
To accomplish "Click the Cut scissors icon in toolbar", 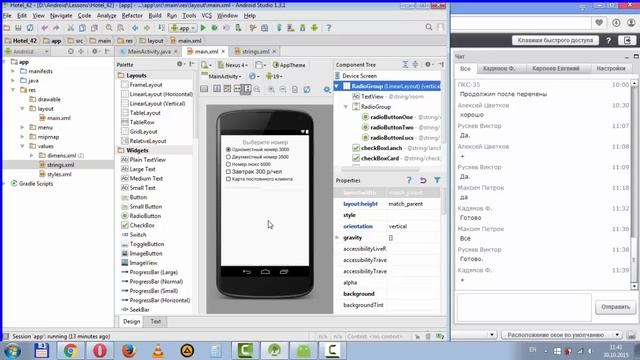I will 71,28.
